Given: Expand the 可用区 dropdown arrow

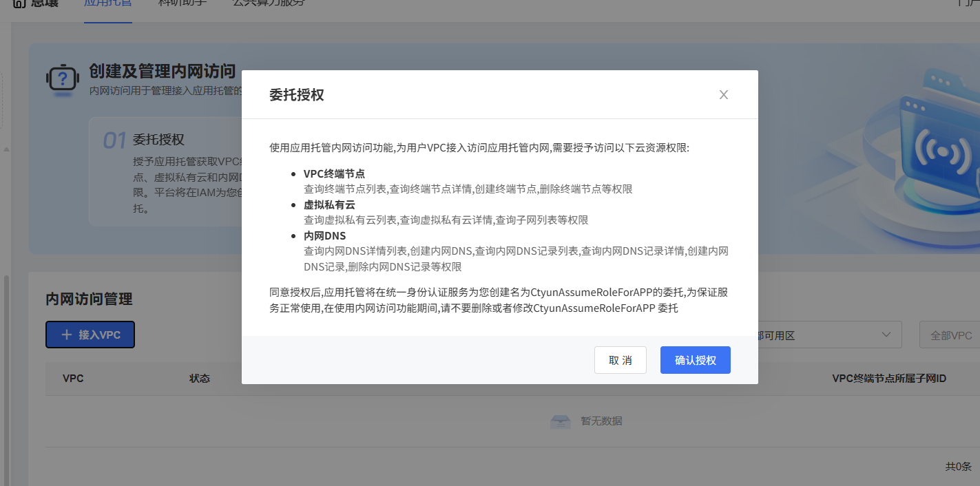Looking at the screenshot, I should 886,335.
